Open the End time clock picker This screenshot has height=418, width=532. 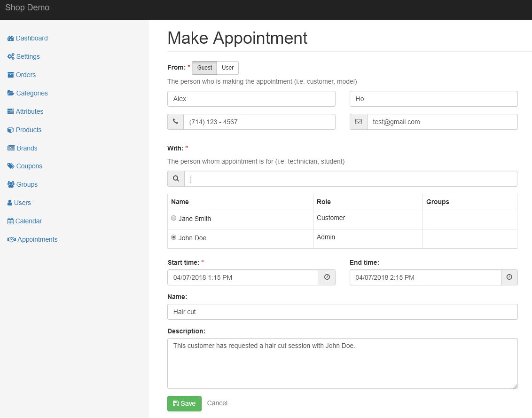[509, 277]
